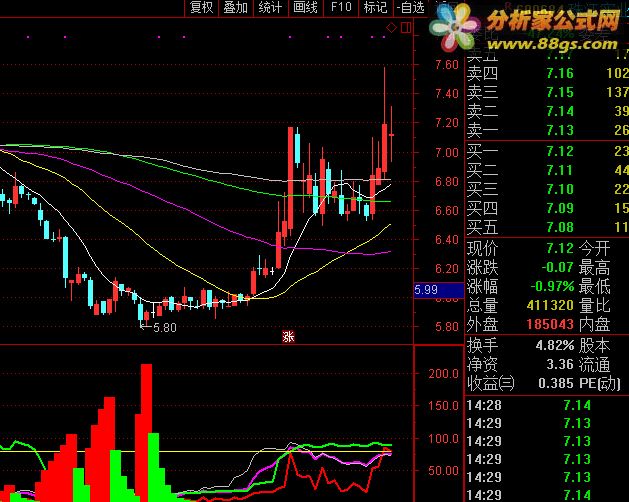
Task: Select the 买一 7.12 order row
Action: (547, 151)
